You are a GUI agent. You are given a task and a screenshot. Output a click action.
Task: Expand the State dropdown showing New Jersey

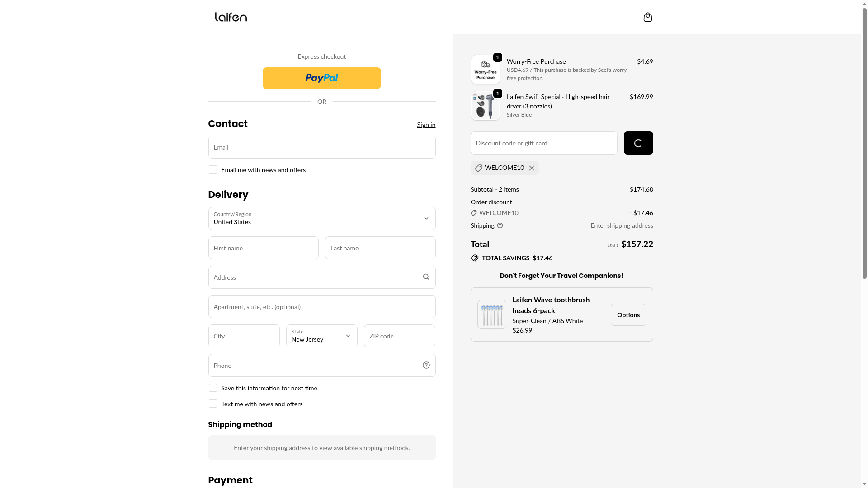click(321, 336)
